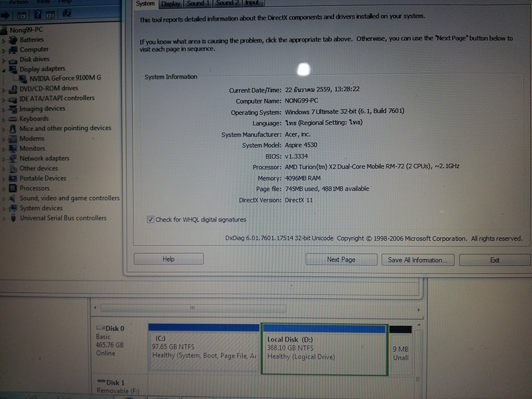Click the BIOS v1.3334 value
This screenshot has width=532, height=399.
(296, 156)
